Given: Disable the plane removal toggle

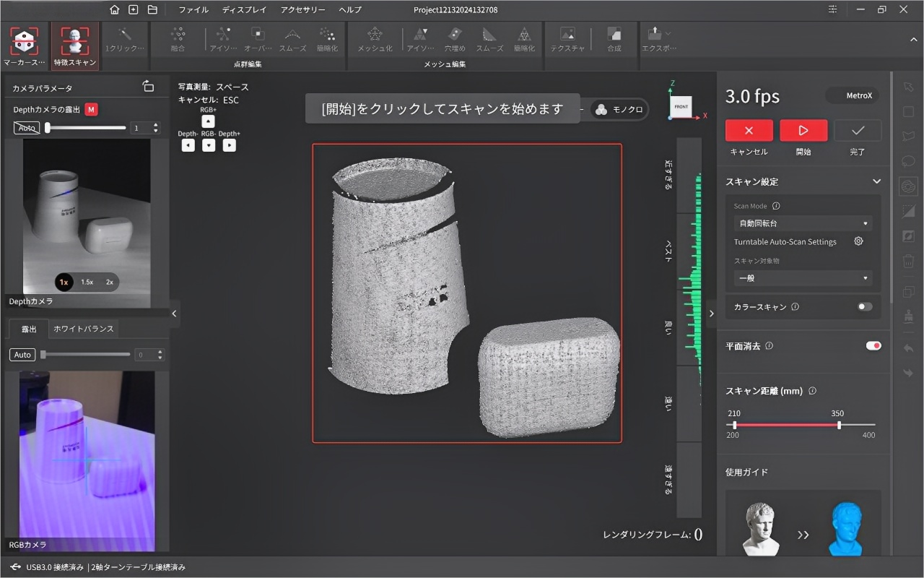Looking at the screenshot, I should coord(873,346).
